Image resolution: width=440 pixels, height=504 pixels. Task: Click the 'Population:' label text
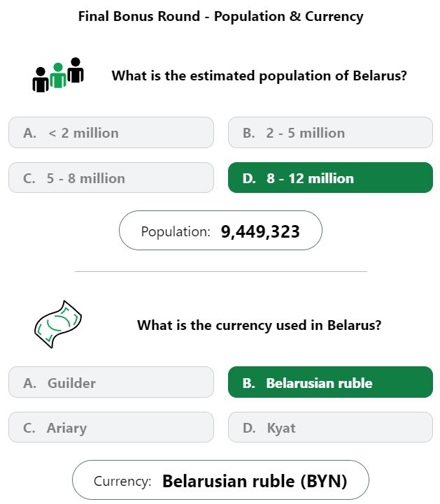pyautogui.click(x=176, y=232)
